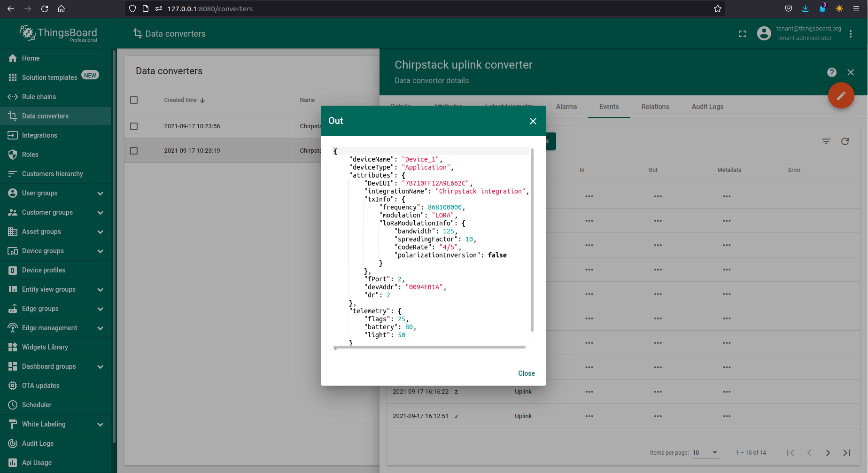Click Close button in Out dialog
This screenshot has height=473, width=868.
526,373
